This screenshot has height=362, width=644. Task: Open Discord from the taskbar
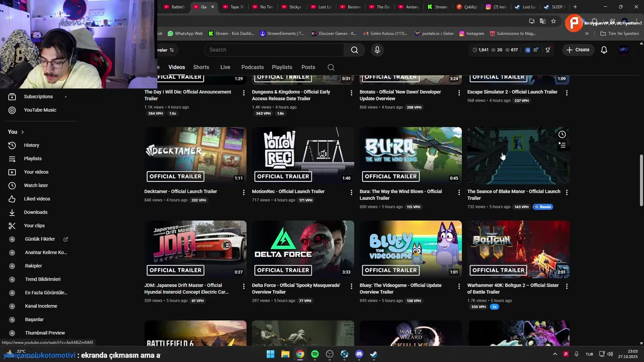click(x=359, y=354)
